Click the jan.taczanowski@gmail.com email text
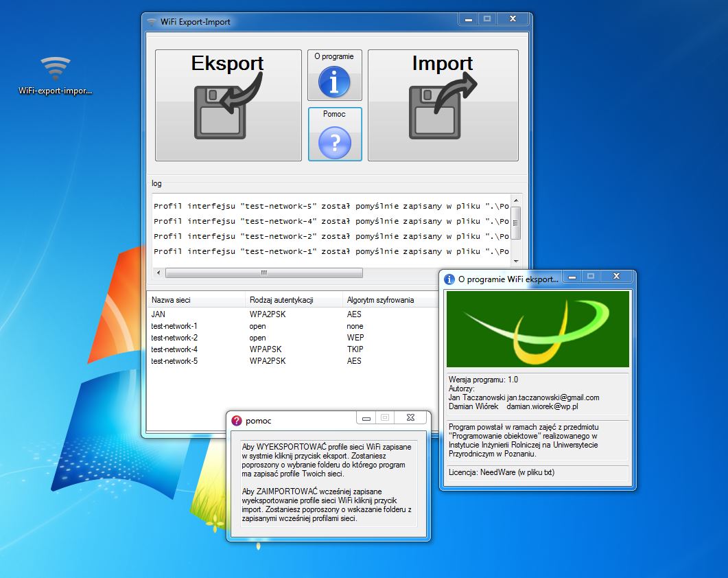The height and width of the screenshot is (578, 728). pos(553,397)
